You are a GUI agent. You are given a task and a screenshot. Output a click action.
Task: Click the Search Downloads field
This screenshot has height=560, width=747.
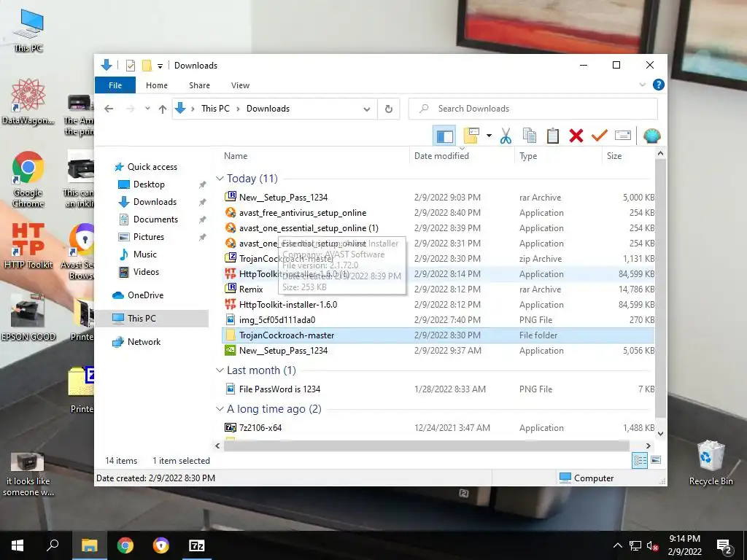533,109
